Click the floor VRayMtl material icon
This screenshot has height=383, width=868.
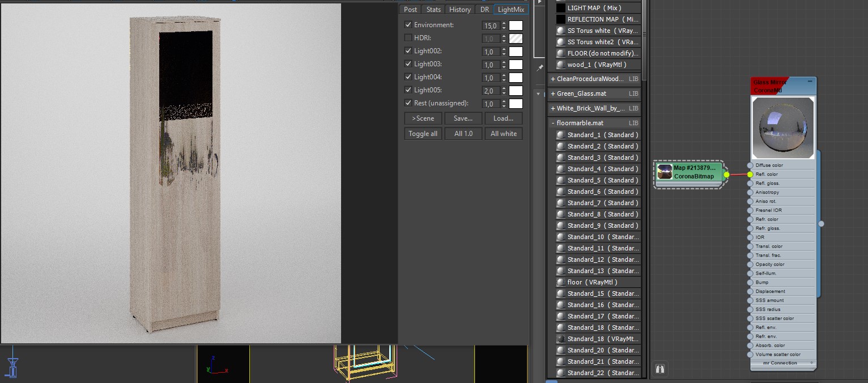[561, 282]
